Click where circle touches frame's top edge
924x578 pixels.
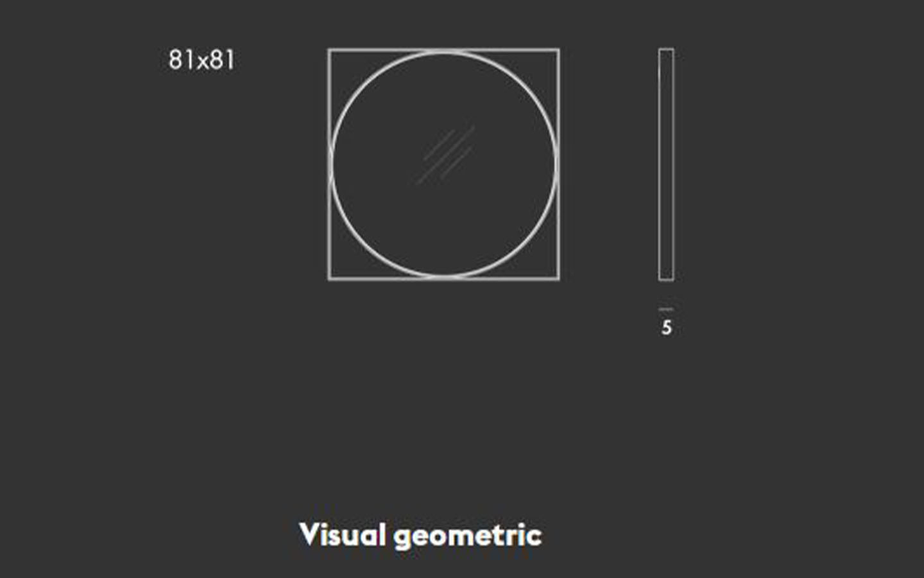444,51
